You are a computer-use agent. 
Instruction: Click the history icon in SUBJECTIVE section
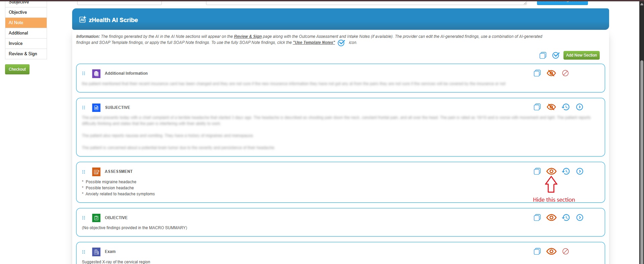coord(565,107)
